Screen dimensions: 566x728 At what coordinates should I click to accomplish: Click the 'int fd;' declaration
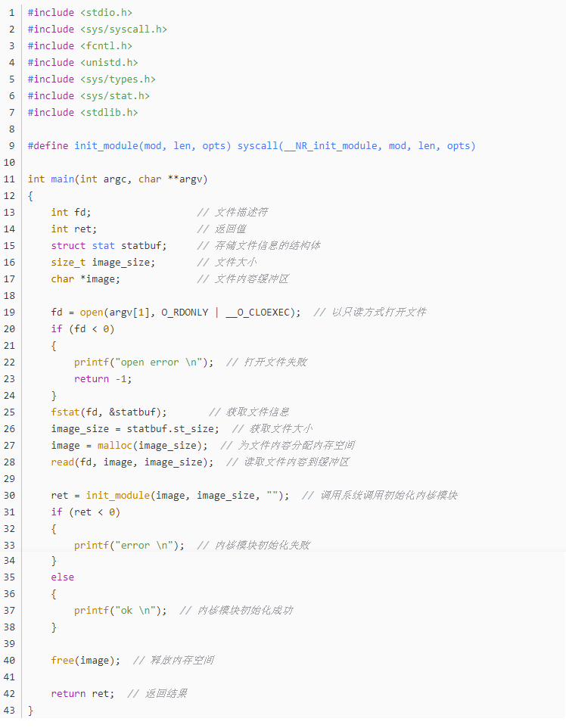tap(71, 213)
